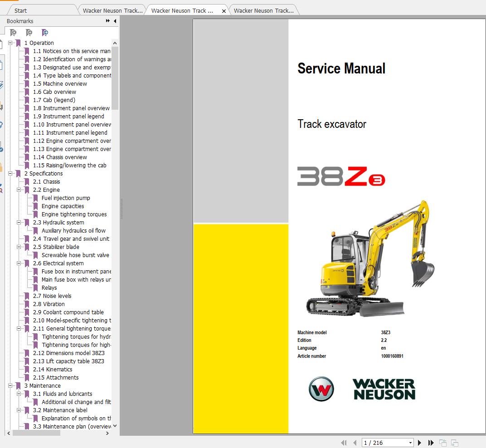Image resolution: width=486 pixels, height=448 pixels.
Task: Open bookmark 2.1 Chassis
Action: point(47,182)
